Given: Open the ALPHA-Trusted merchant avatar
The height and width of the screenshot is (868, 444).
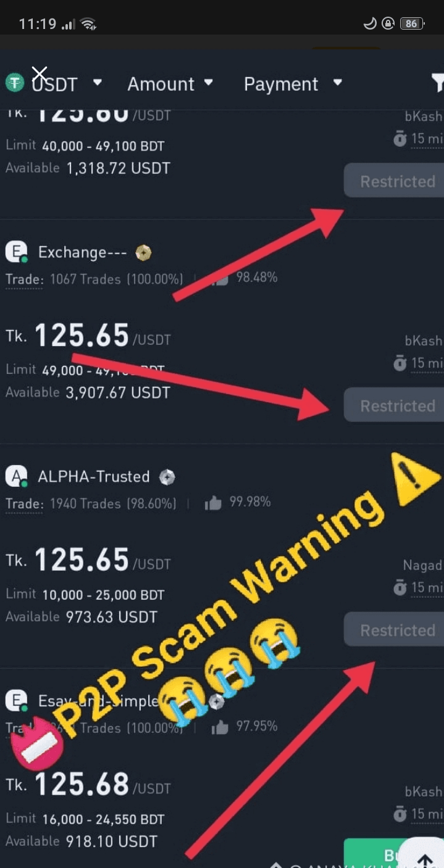Looking at the screenshot, I should [16, 477].
